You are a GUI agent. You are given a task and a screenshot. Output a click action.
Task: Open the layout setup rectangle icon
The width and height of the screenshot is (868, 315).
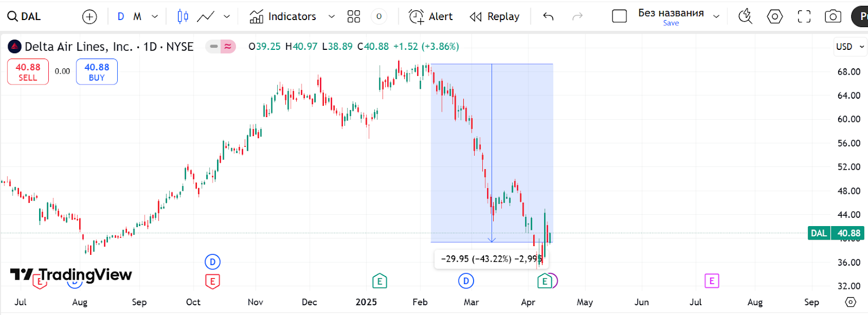point(620,16)
